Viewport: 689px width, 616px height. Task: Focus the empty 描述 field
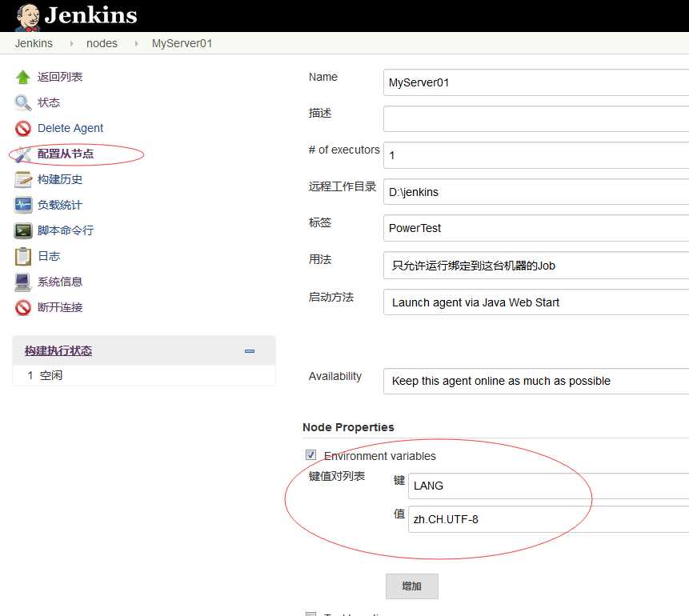[536, 118]
